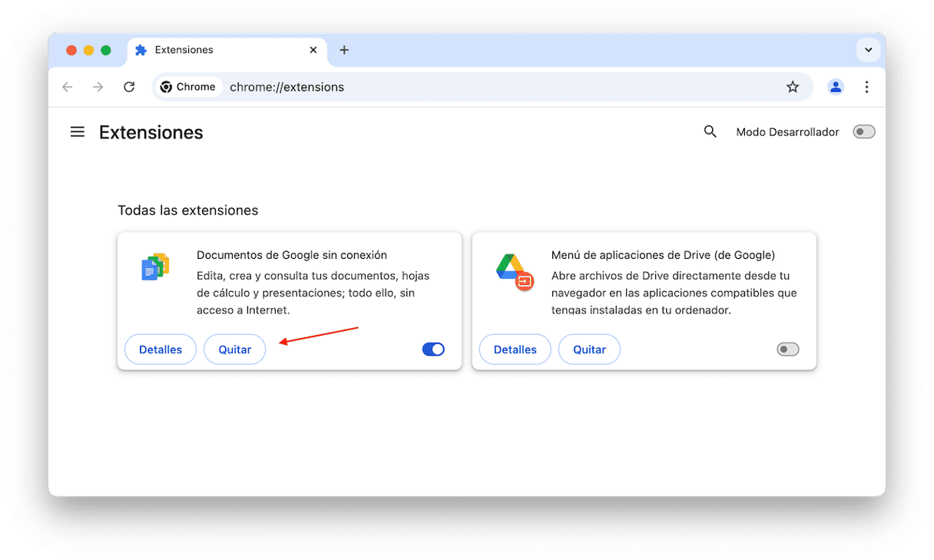
Task: Click the yellow minimize window button
Action: (88, 50)
